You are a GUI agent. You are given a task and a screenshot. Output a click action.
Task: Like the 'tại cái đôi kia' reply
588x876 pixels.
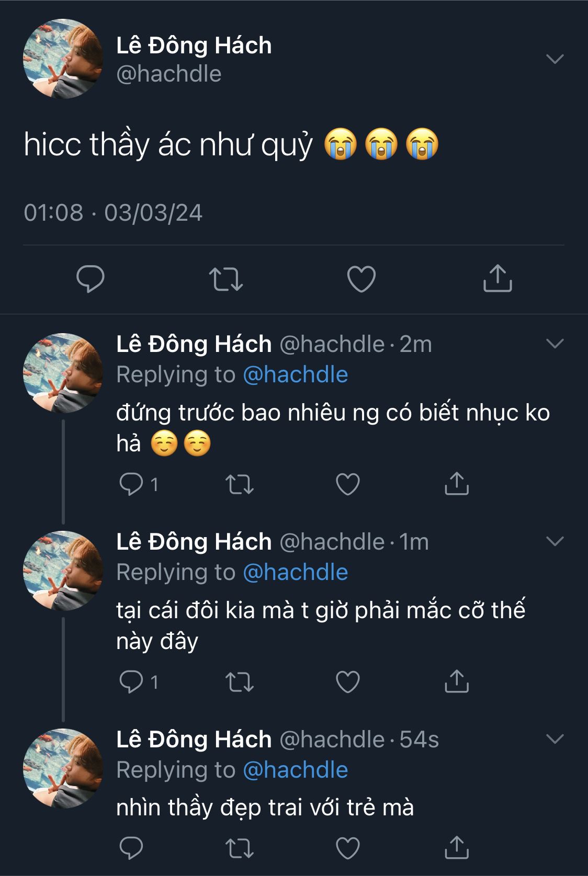point(348,681)
